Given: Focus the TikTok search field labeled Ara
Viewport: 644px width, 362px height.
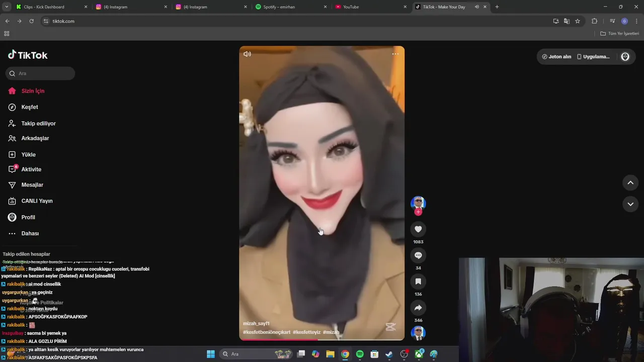Looking at the screenshot, I should pyautogui.click(x=40, y=73).
